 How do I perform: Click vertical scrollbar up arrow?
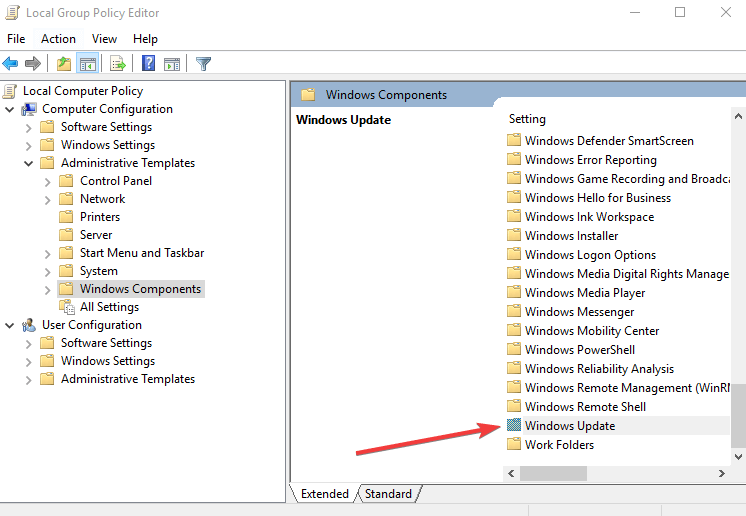[x=738, y=116]
